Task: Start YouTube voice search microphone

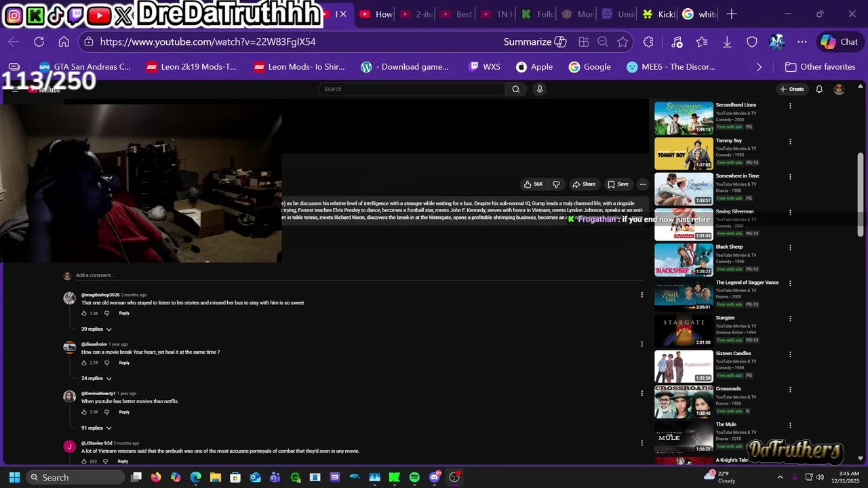Action: click(x=540, y=89)
